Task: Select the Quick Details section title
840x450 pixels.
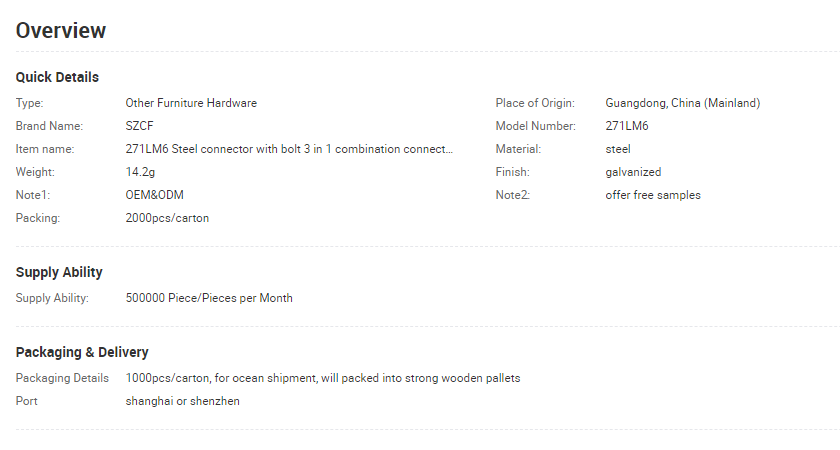Action: (57, 77)
